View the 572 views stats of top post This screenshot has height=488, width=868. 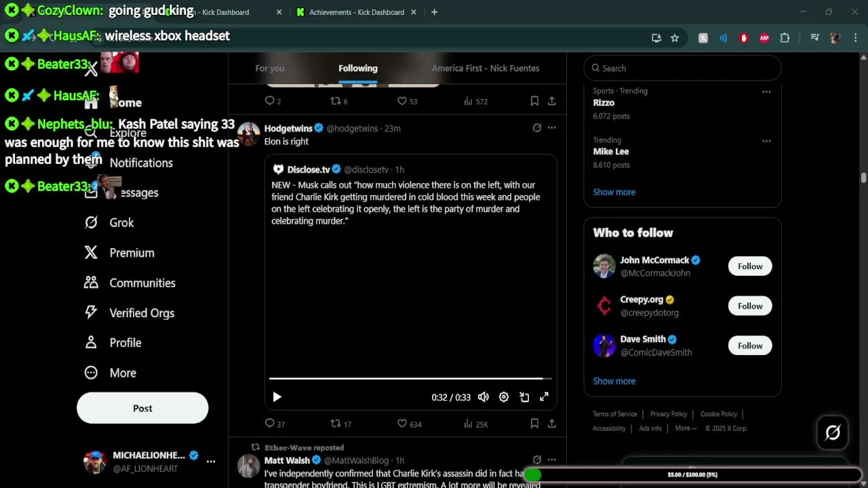click(475, 101)
